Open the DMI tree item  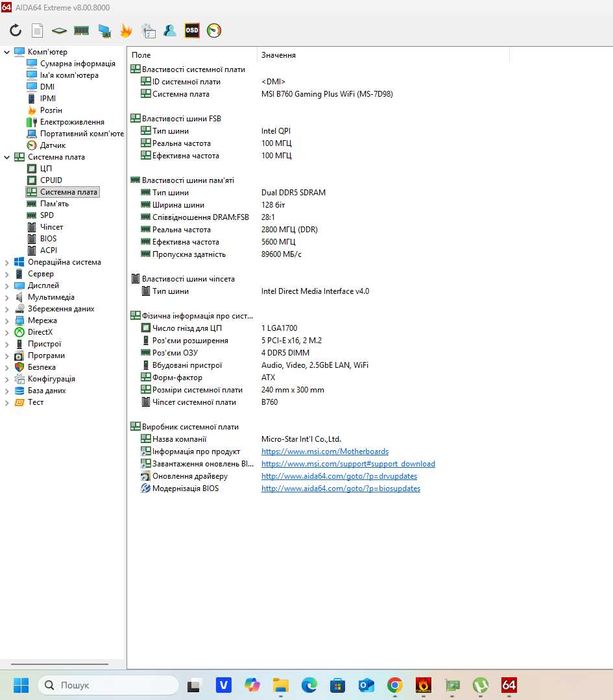pyautogui.click(x=47, y=87)
